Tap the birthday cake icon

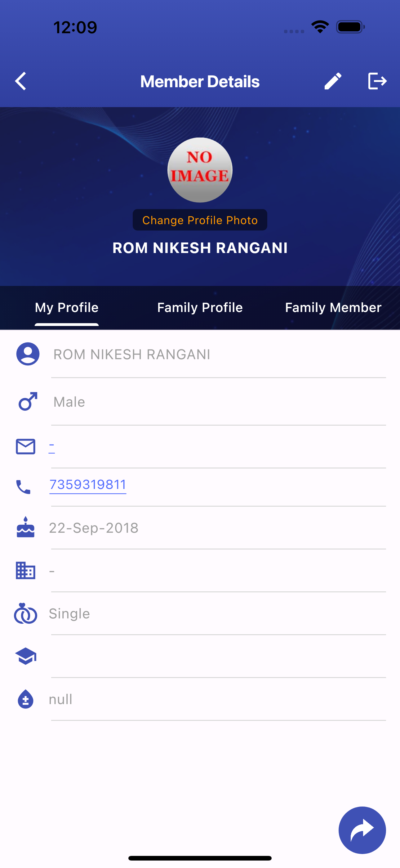point(26,527)
